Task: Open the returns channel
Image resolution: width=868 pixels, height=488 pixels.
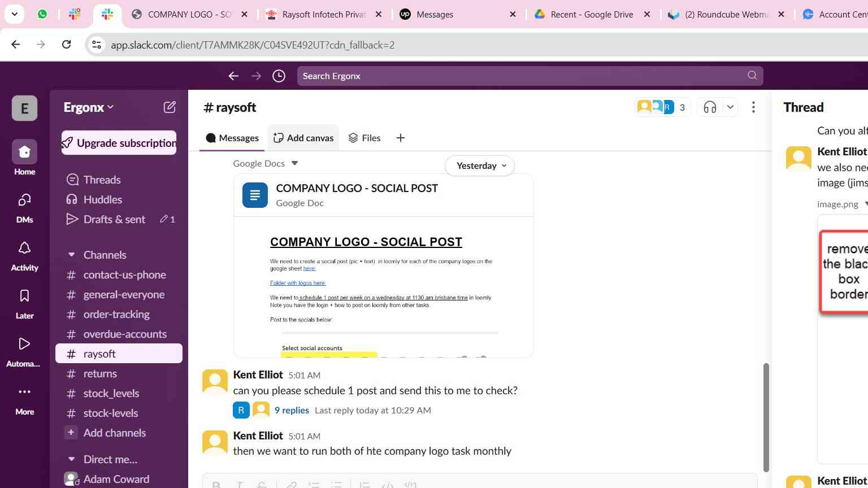Action: pos(119,373)
